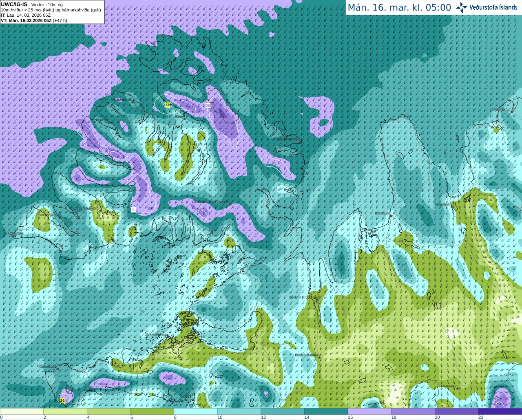Image resolution: width=522 pixels, height=420 pixels.
Task: Select the Æðey station label
Action: [179, 117]
